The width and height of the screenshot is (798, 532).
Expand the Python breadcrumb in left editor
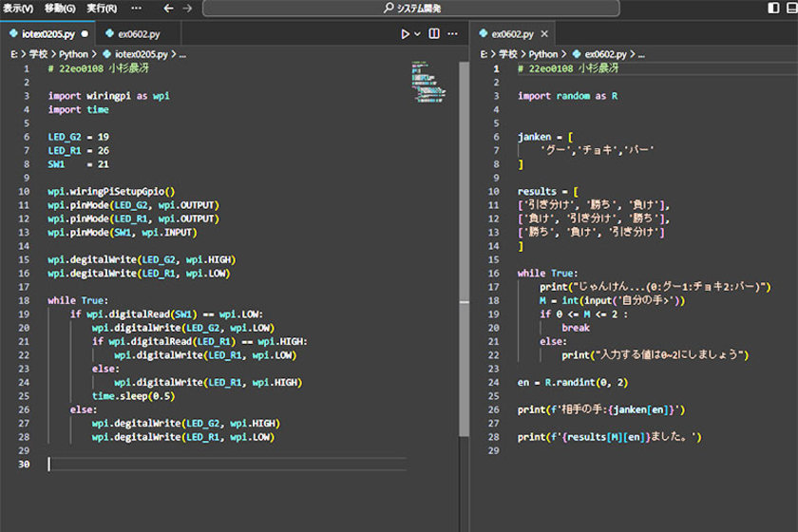click(73, 54)
